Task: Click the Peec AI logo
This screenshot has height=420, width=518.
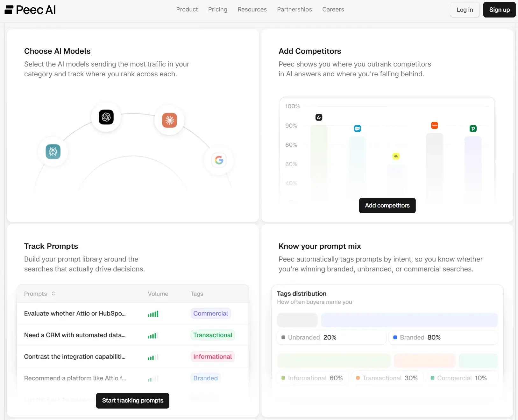Action: point(30,10)
